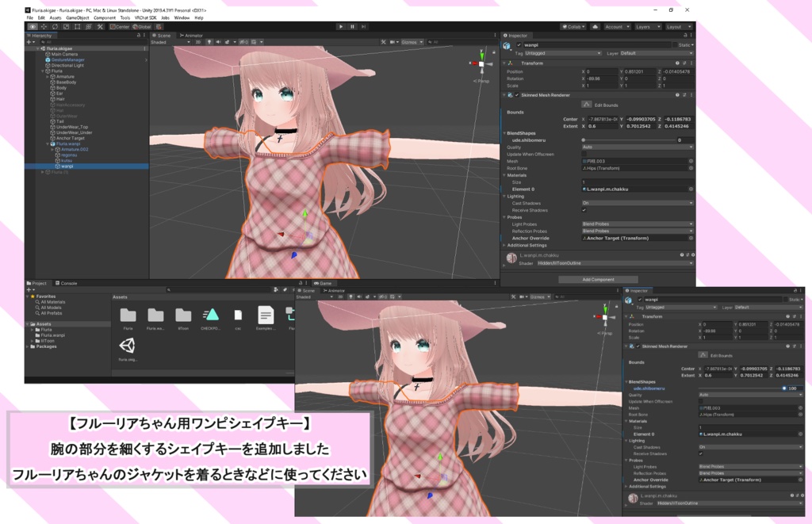812x524 pixels.
Task: Open the Inspector panel lock icon
Action: coord(684,35)
